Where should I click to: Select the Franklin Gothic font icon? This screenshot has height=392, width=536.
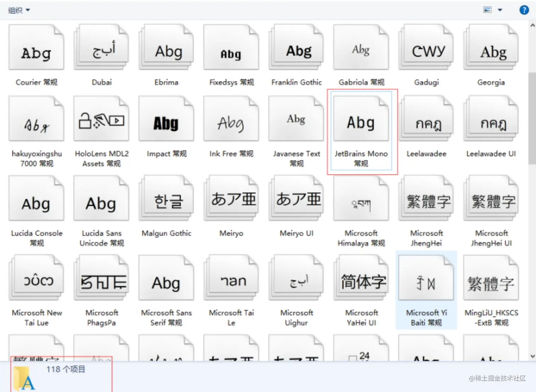coord(296,47)
